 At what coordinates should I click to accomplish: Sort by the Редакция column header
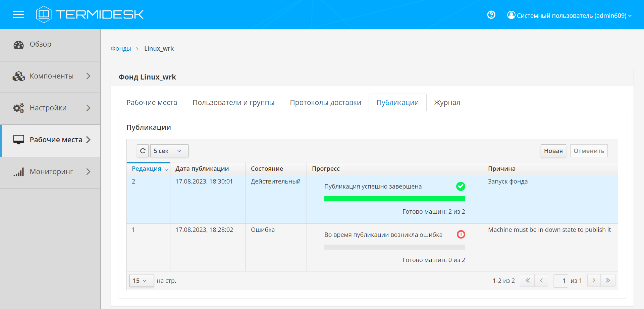pos(147,168)
